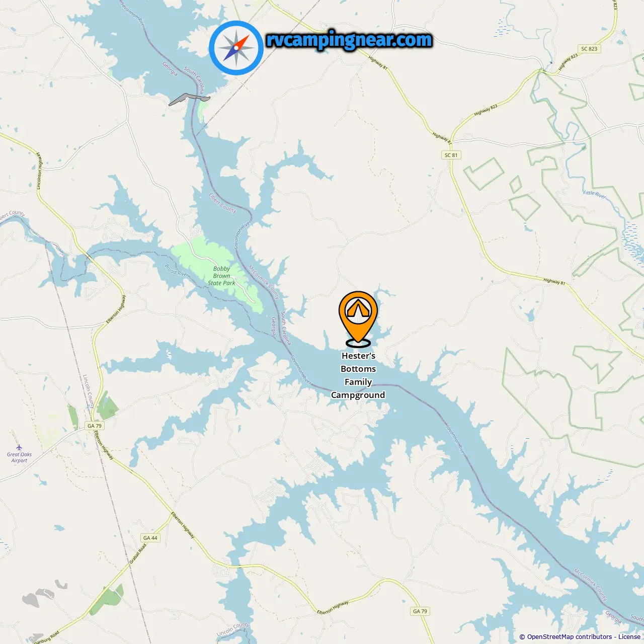
Task: Open the rvcampingnear.com site title
Action: pyautogui.click(x=349, y=40)
